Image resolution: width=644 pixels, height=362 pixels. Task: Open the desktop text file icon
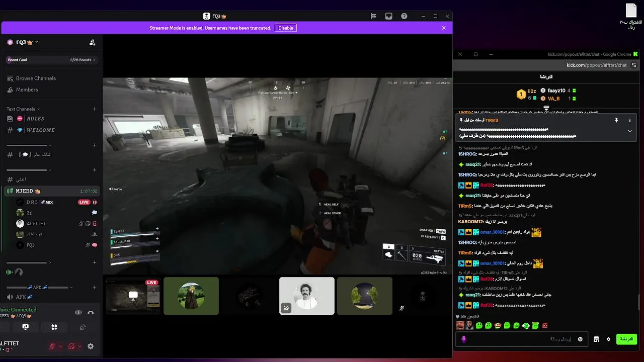pos(631,16)
